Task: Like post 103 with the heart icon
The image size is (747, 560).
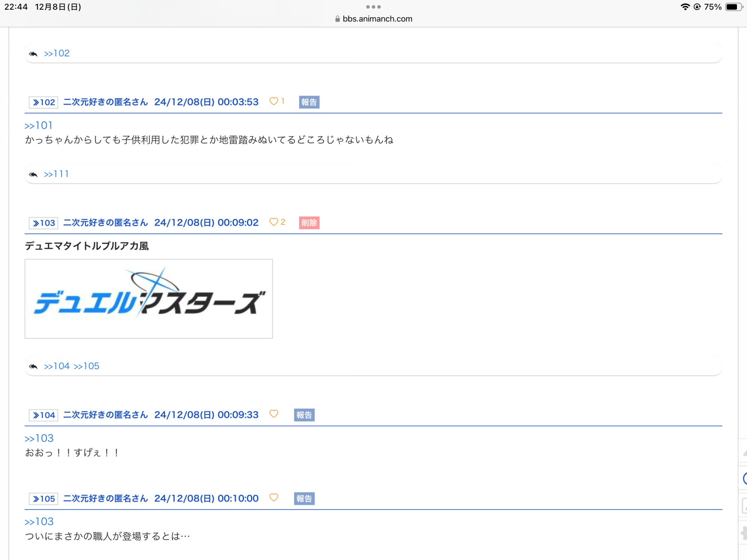Action: click(274, 222)
